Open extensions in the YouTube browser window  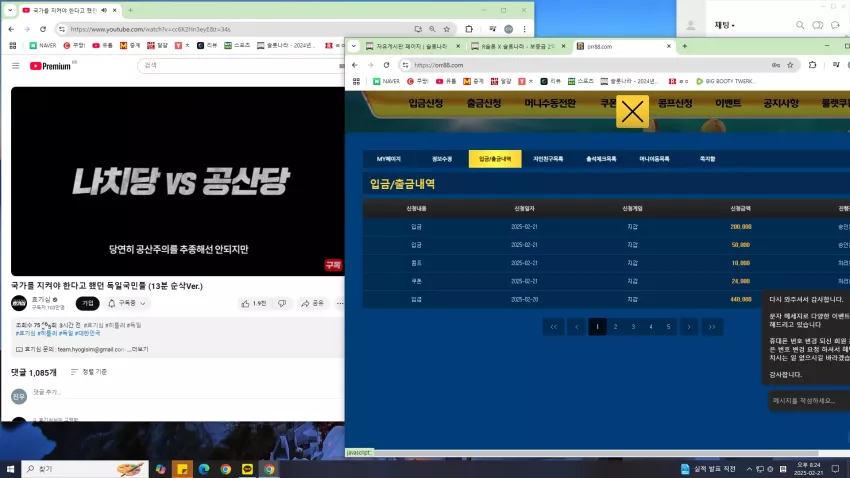(x=469, y=29)
